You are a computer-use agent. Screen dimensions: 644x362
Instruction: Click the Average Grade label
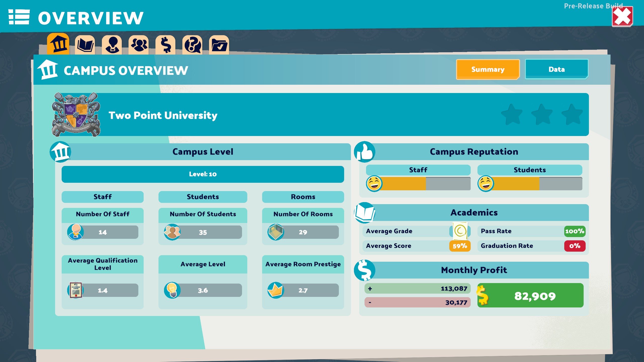point(389,231)
